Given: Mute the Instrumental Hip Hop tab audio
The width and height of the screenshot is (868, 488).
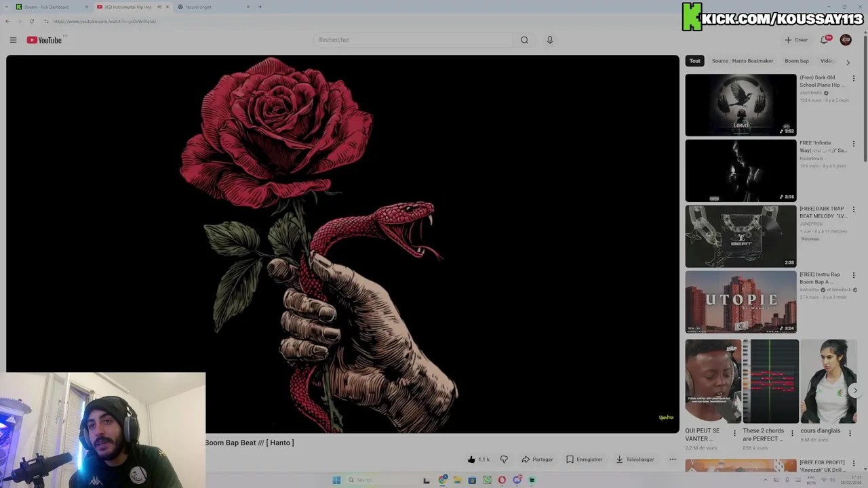Looking at the screenshot, I should tap(159, 7).
